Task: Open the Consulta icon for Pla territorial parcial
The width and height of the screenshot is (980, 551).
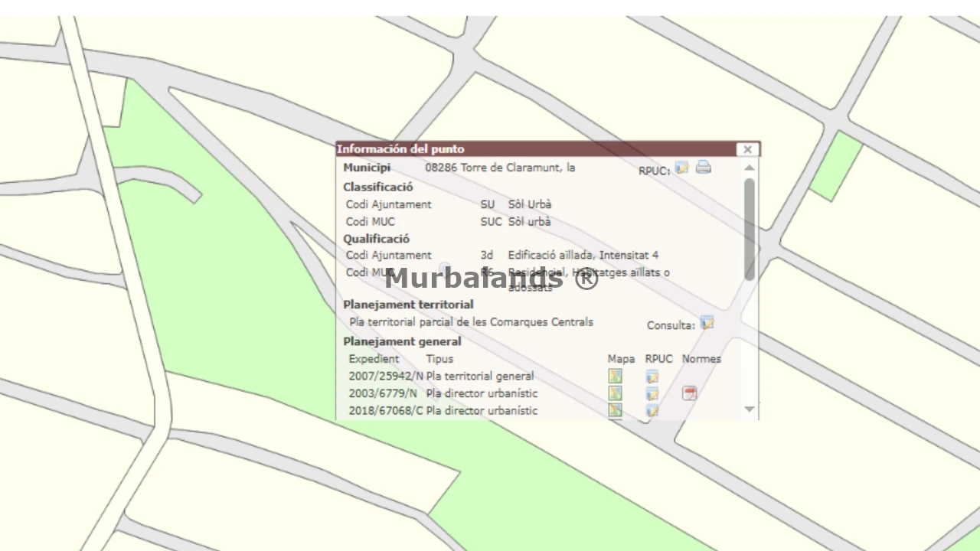Action: pos(707,324)
